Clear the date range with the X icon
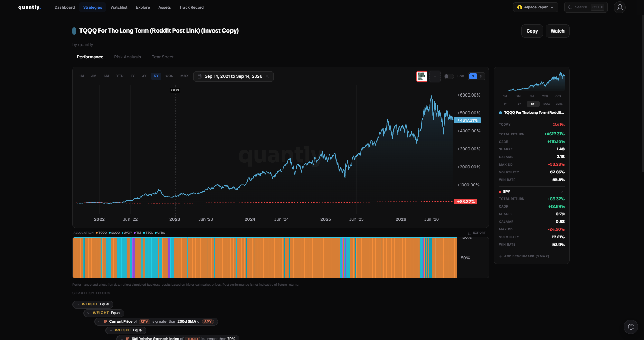The height and width of the screenshot is (340, 644). pyautogui.click(x=267, y=76)
